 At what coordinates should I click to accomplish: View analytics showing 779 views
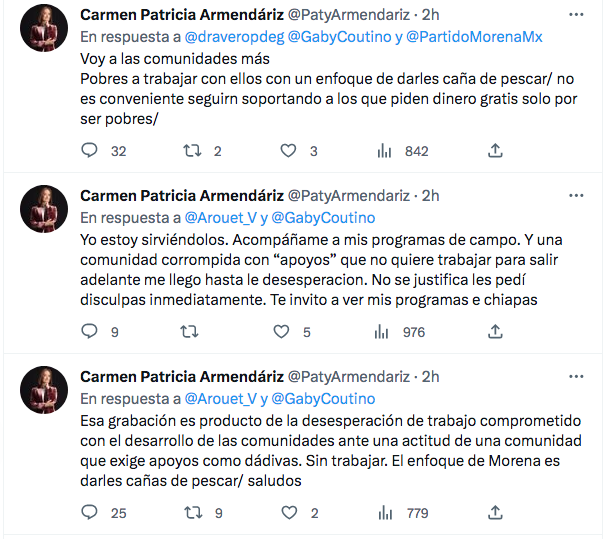383,513
